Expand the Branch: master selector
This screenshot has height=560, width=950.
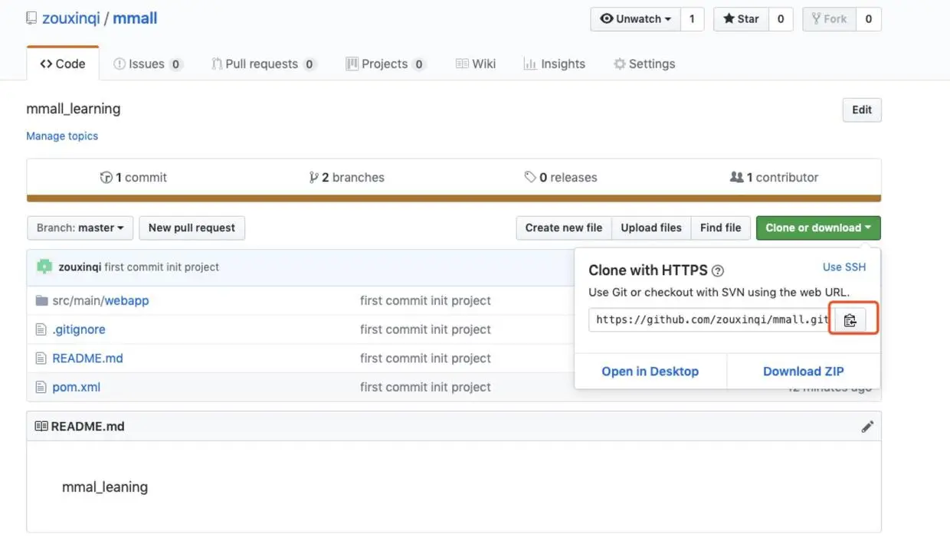coord(80,228)
